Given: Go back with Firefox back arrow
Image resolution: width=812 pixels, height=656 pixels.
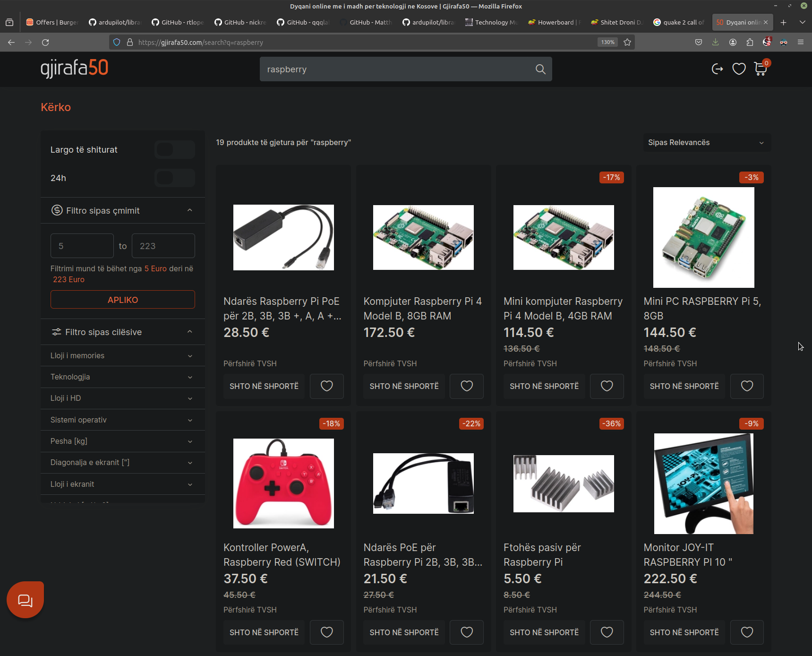Looking at the screenshot, I should coord(11,43).
